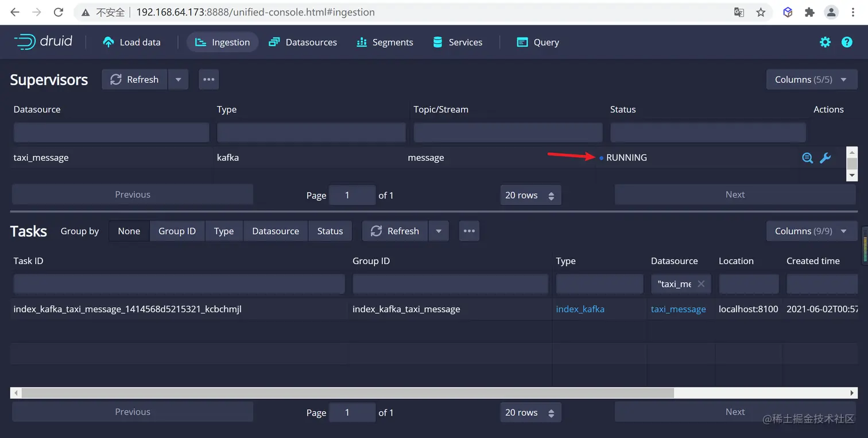Click Tasks Previous page button
This screenshot has height=438, width=868.
pos(133,412)
